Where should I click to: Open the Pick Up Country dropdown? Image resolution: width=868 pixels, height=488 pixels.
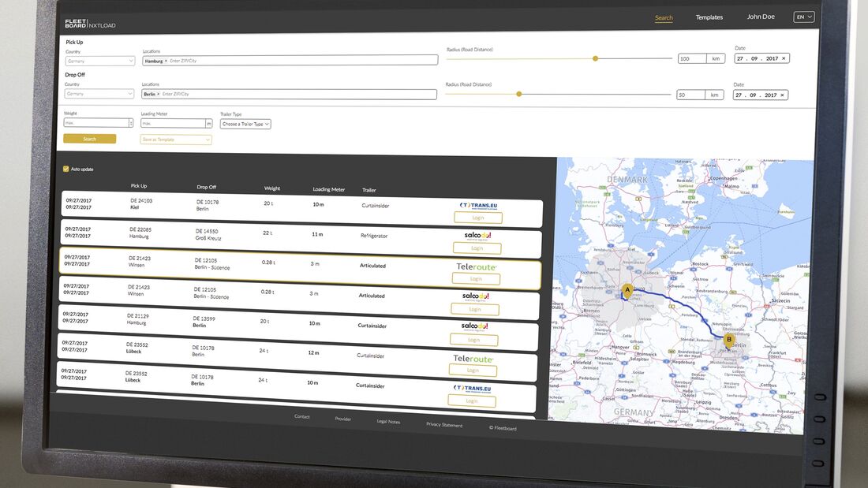(99, 61)
